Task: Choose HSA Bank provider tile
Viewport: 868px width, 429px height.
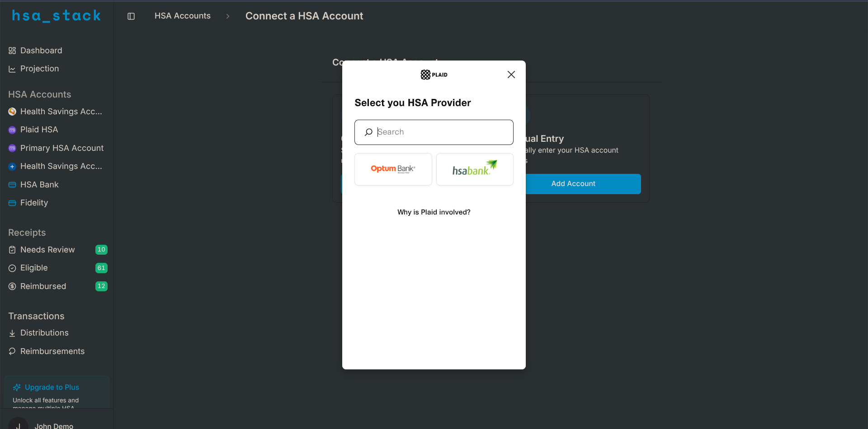Action: click(475, 169)
